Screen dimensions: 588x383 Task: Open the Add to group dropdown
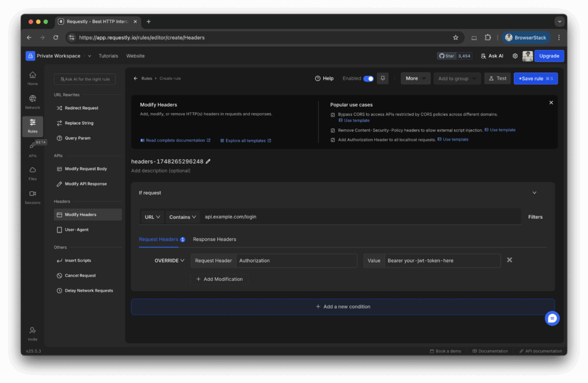(x=457, y=79)
